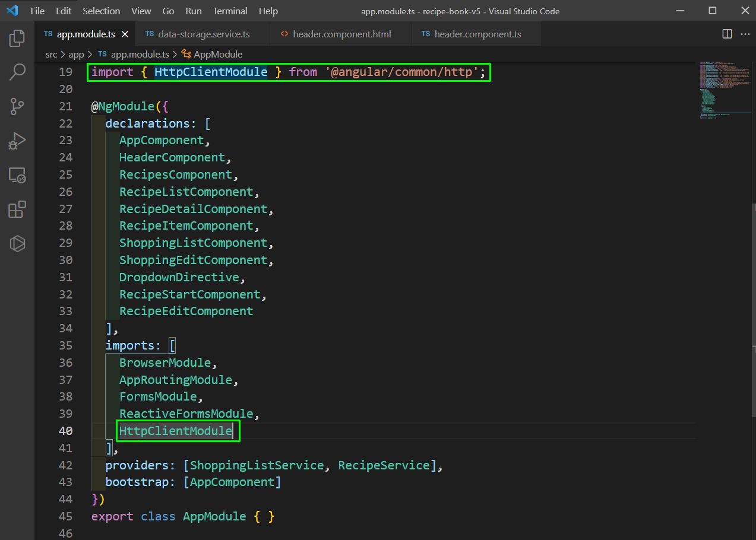Click RecipeEditComponent entry
This screenshot has width=756, height=540.
[x=186, y=311]
